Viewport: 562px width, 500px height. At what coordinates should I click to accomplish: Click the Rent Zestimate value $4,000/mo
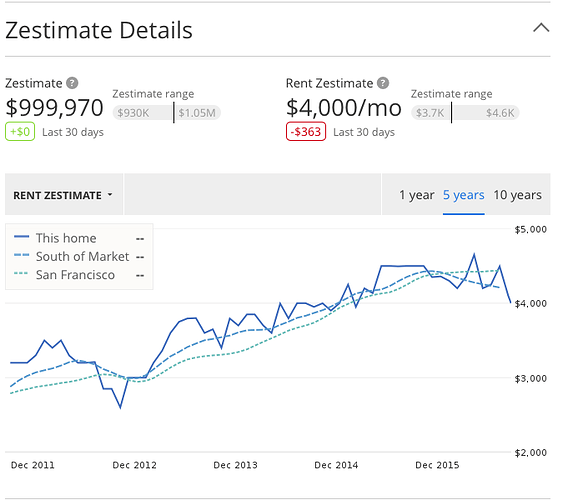click(x=343, y=108)
